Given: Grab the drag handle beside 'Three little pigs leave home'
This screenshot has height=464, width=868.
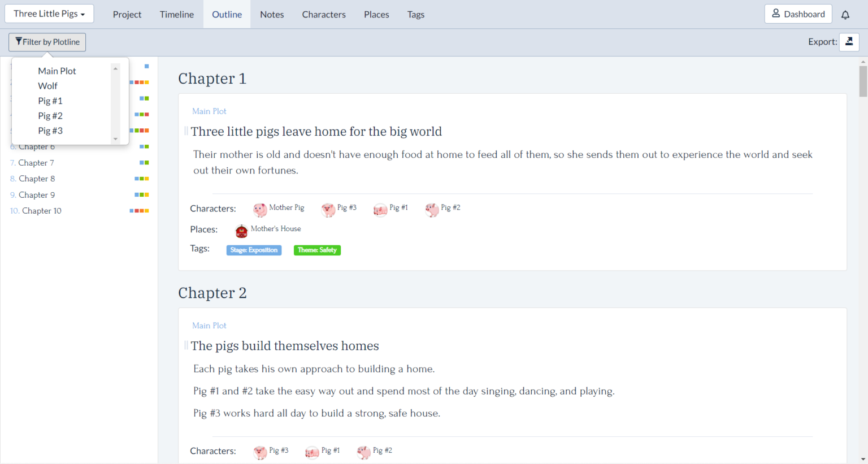Looking at the screenshot, I should [x=186, y=131].
